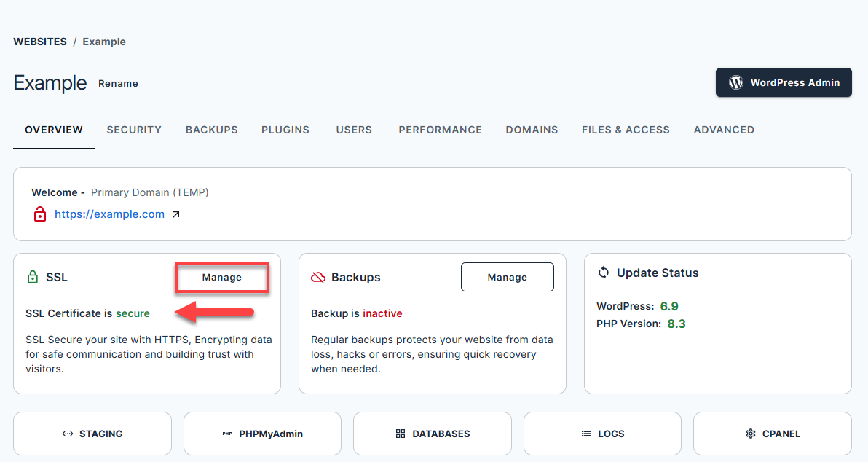Click the Update Status refresh icon

tap(604, 273)
